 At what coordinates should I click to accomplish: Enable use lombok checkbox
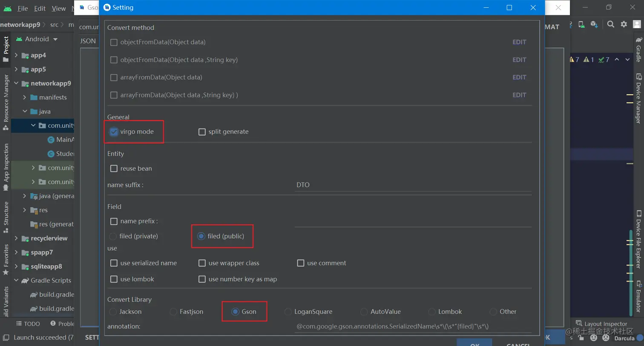[x=114, y=279]
